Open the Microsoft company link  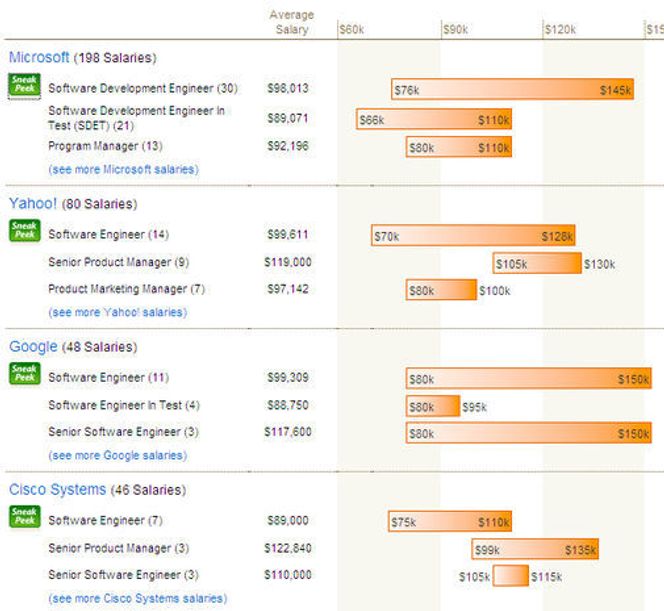(x=39, y=57)
